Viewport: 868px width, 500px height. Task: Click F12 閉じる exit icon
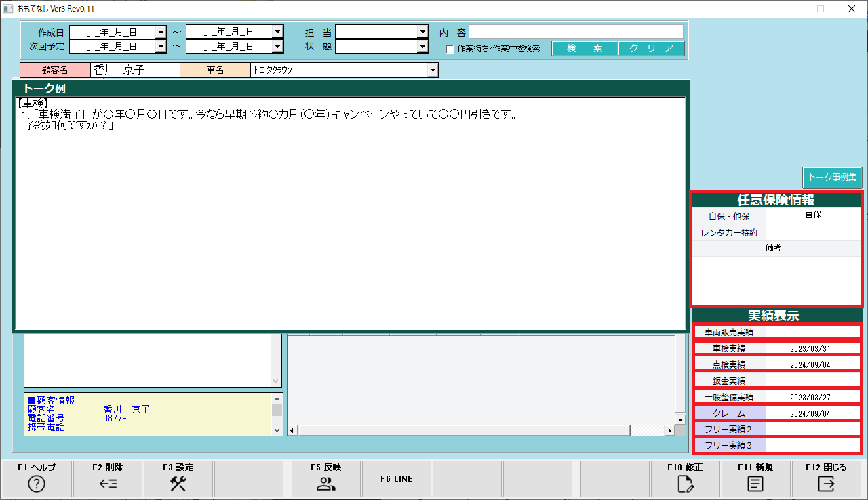[826, 484]
